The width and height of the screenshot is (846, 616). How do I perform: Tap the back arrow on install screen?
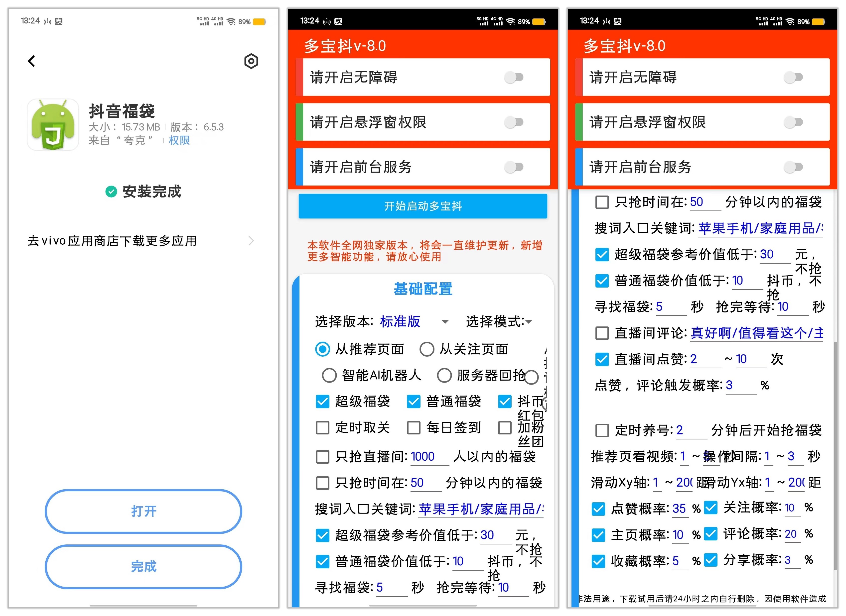coord(31,61)
